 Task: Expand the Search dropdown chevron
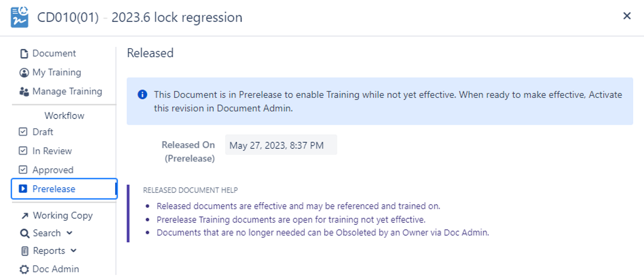(x=69, y=233)
